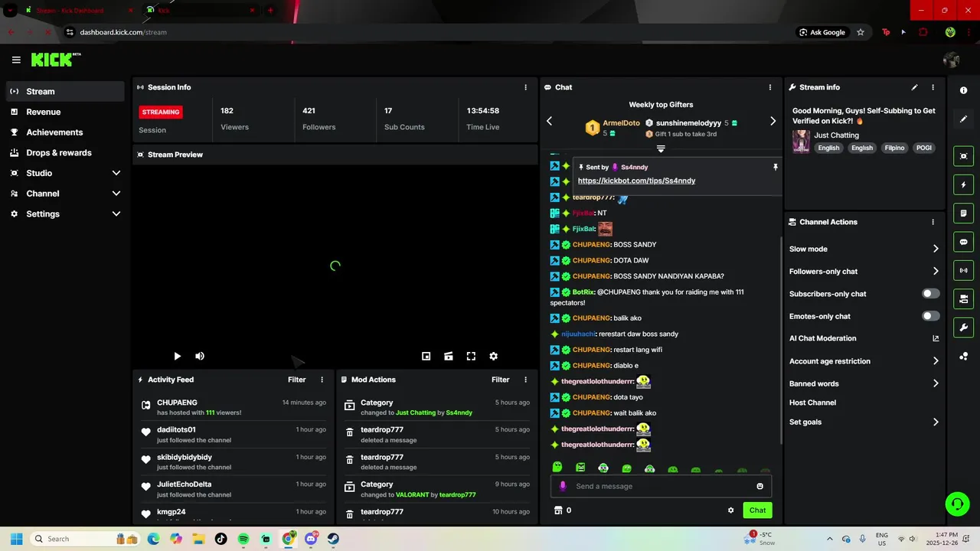Open the user avatar at top right
980x551 pixels.
point(952,60)
